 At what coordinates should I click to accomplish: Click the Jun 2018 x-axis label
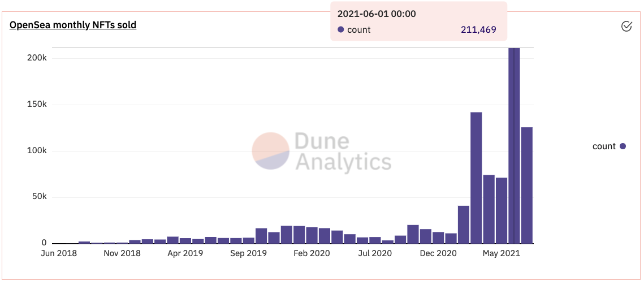click(59, 253)
